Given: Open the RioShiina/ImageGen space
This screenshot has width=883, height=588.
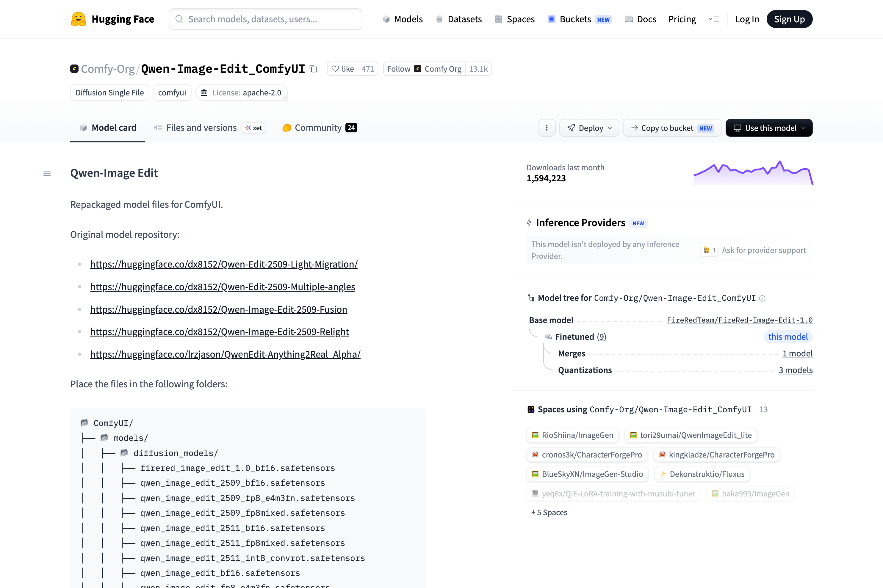Looking at the screenshot, I should point(573,435).
